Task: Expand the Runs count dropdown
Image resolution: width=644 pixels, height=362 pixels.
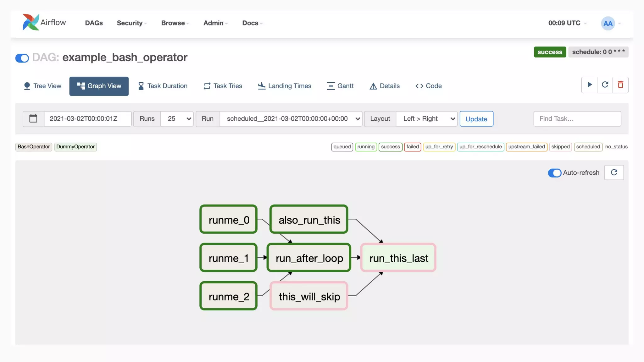Action: (x=177, y=119)
